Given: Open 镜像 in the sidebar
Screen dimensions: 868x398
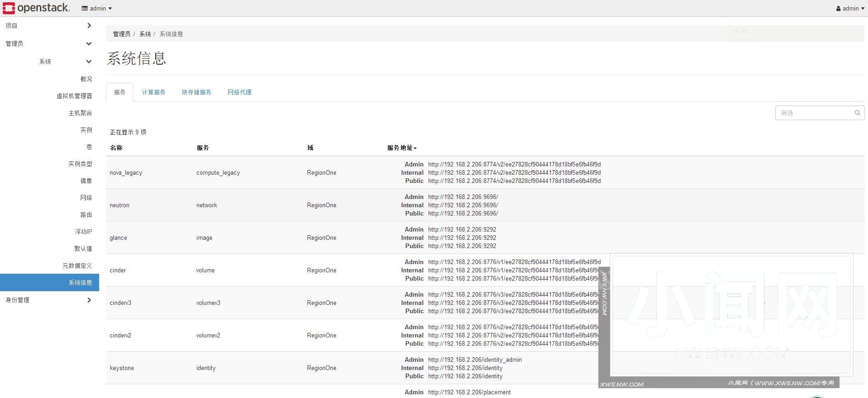Looking at the screenshot, I should [86, 181].
